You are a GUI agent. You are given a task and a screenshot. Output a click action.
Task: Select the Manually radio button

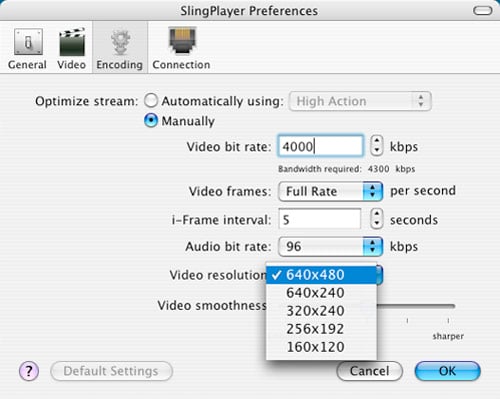(151, 120)
